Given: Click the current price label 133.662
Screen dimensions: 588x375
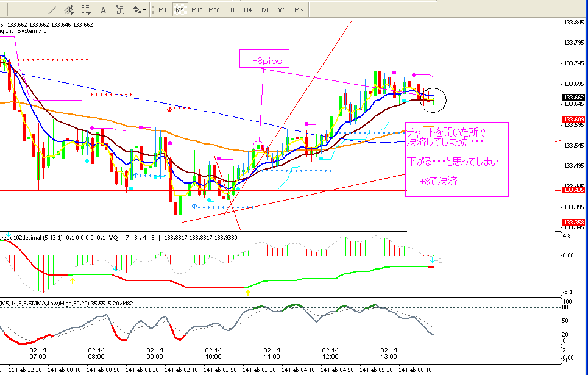Looking at the screenshot, I should 574,97.
